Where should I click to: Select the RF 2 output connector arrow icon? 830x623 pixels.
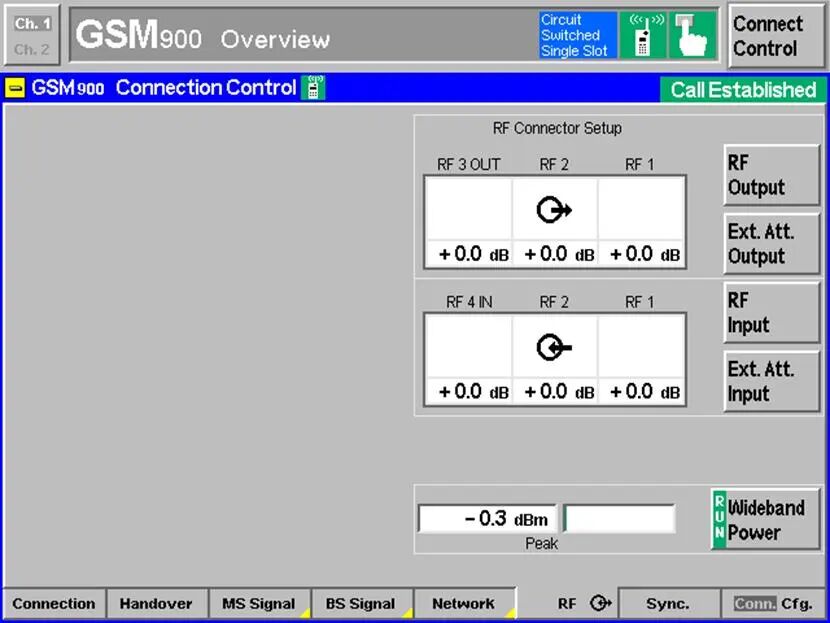coord(554,210)
